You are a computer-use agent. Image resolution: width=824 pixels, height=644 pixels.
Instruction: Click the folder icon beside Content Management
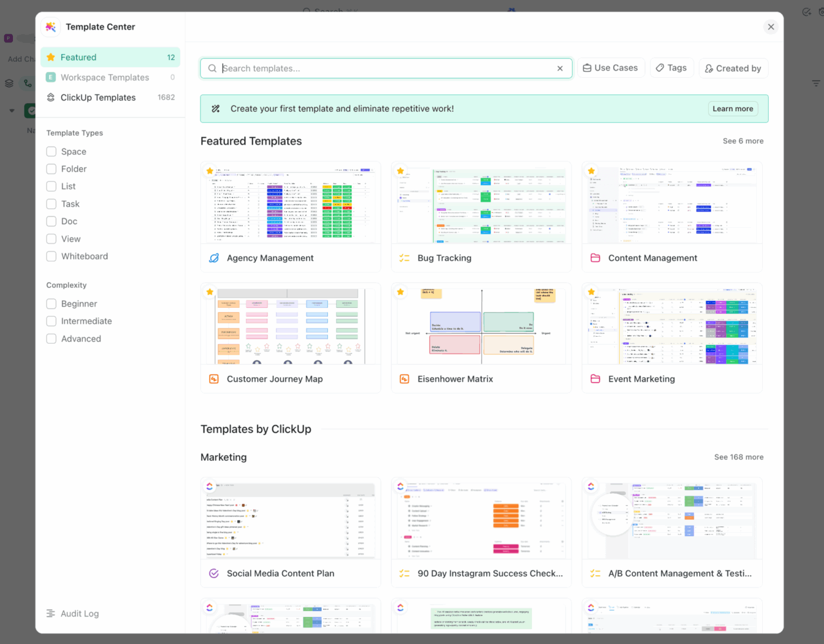595,258
